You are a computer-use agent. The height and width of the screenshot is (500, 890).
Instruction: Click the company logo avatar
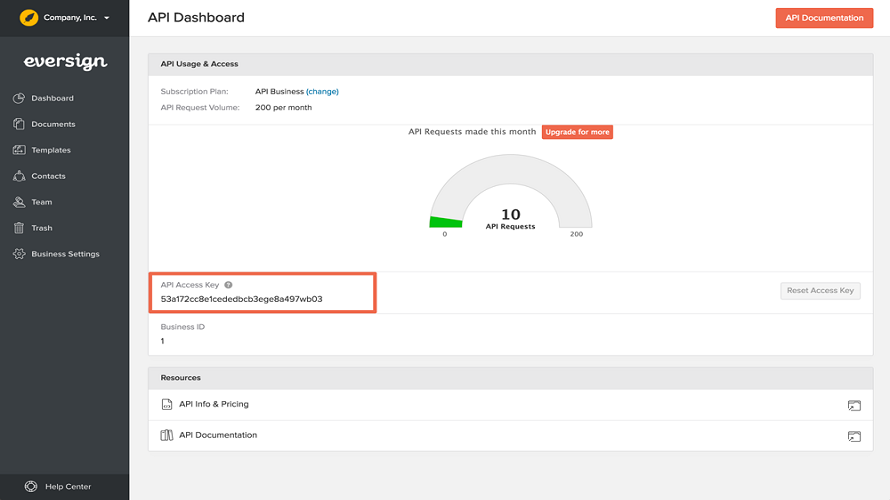coord(28,18)
